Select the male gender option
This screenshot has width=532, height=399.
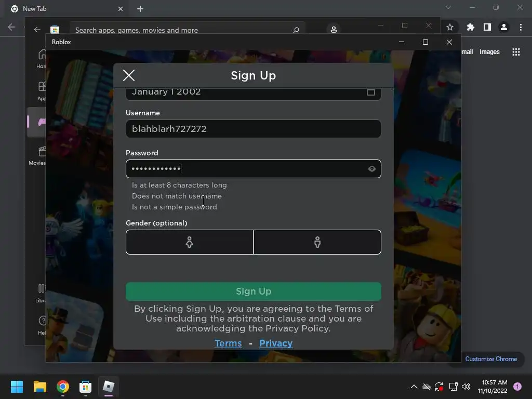tap(317, 242)
